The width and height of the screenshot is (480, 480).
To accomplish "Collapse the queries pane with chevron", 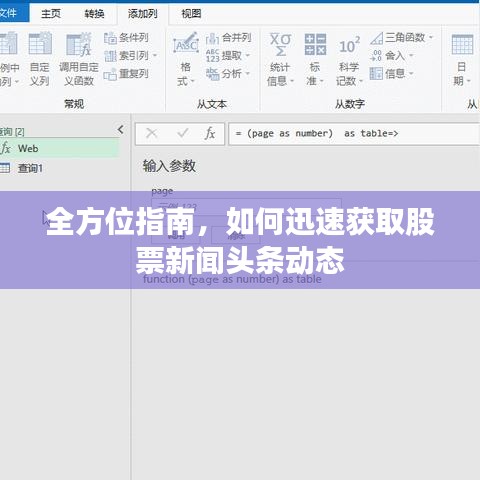I will tap(121, 129).
